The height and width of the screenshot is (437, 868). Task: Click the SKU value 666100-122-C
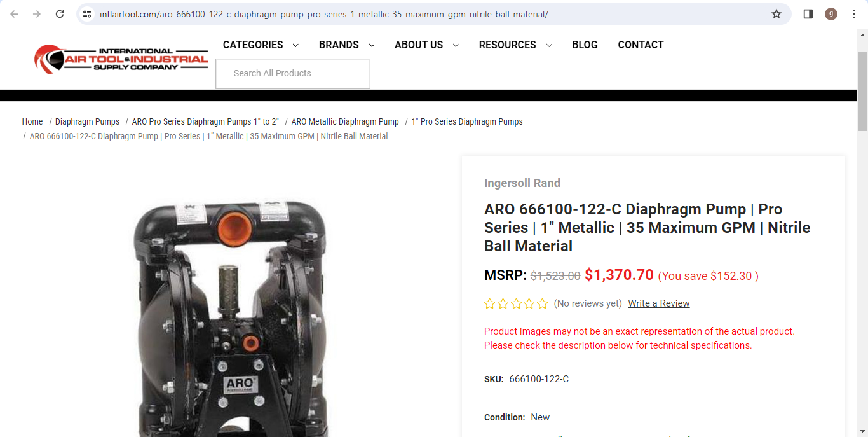click(539, 379)
